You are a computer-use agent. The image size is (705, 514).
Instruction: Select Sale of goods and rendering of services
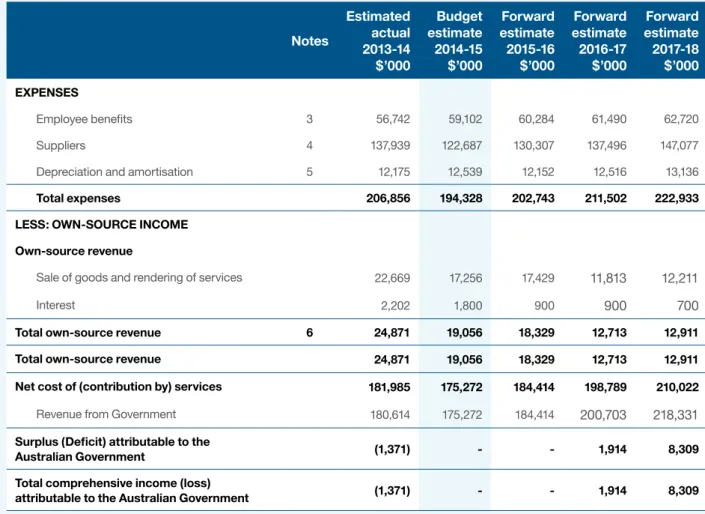(139, 277)
